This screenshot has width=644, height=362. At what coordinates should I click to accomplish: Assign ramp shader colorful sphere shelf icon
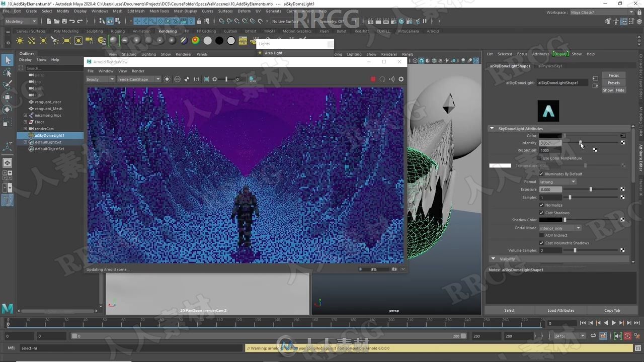[195, 41]
